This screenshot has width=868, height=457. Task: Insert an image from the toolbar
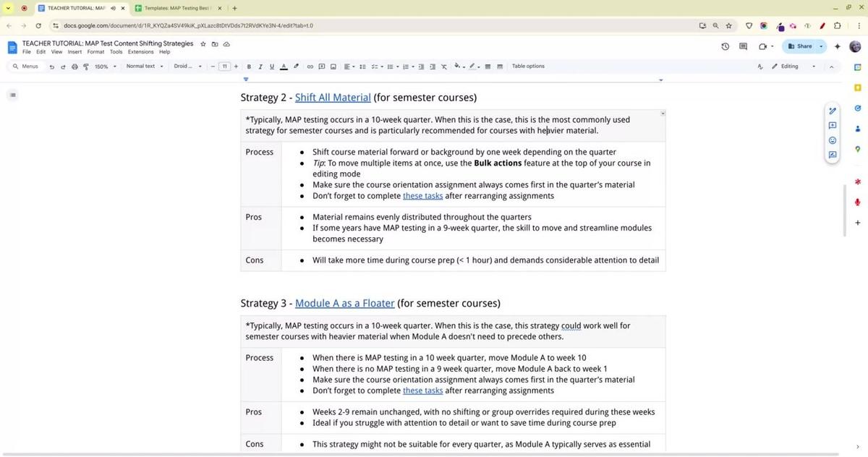333,67
